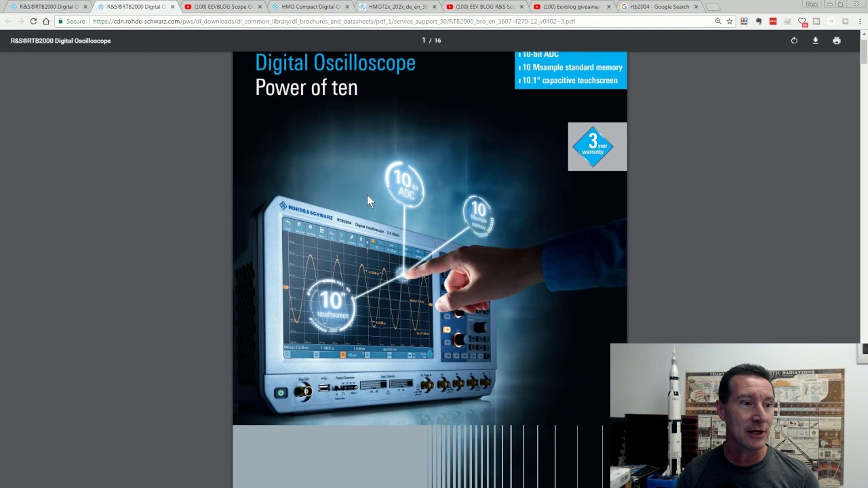Close the HMO Compact Digital tab

(x=347, y=7)
